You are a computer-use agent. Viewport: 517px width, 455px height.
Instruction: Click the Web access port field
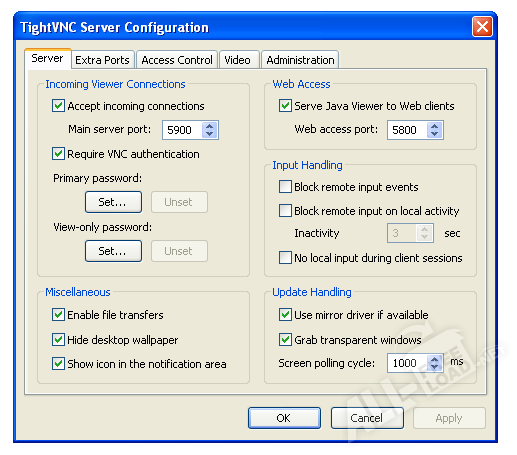(407, 130)
